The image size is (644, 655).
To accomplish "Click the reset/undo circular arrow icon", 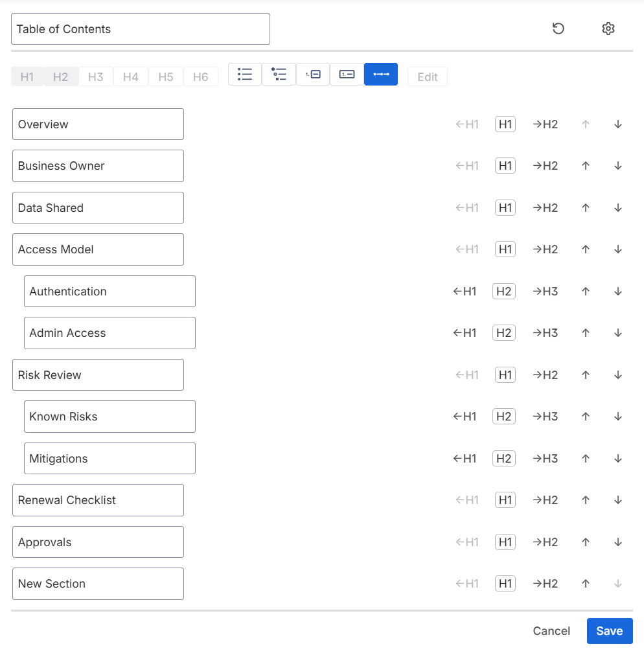I will [x=558, y=29].
